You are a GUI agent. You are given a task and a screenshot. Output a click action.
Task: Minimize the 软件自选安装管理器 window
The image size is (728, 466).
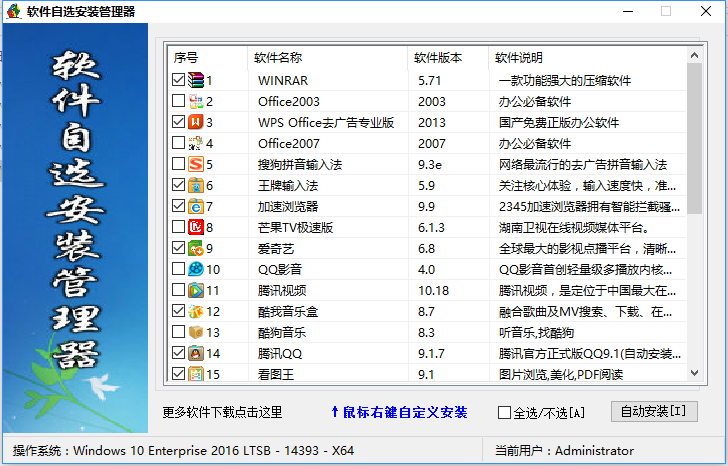(628, 11)
